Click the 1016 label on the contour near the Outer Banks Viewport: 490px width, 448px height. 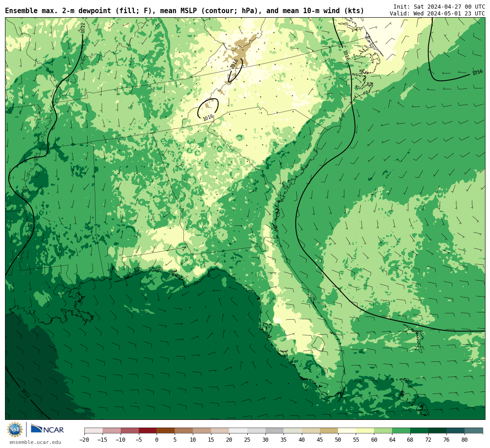[x=346, y=55]
